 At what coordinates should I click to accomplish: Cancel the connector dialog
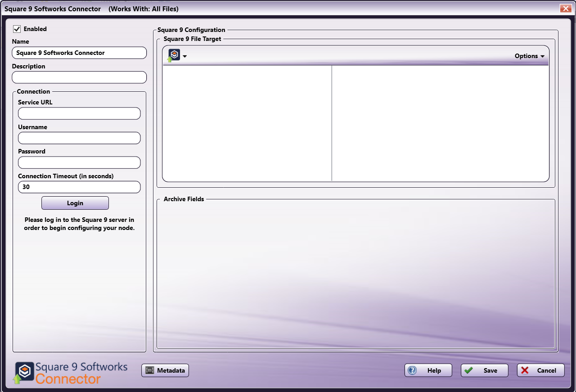click(x=541, y=370)
